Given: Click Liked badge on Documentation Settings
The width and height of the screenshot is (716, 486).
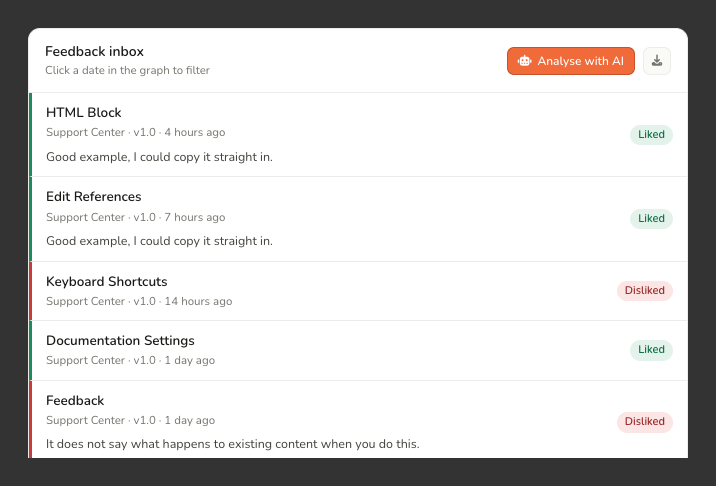Looking at the screenshot, I should coord(651,350).
